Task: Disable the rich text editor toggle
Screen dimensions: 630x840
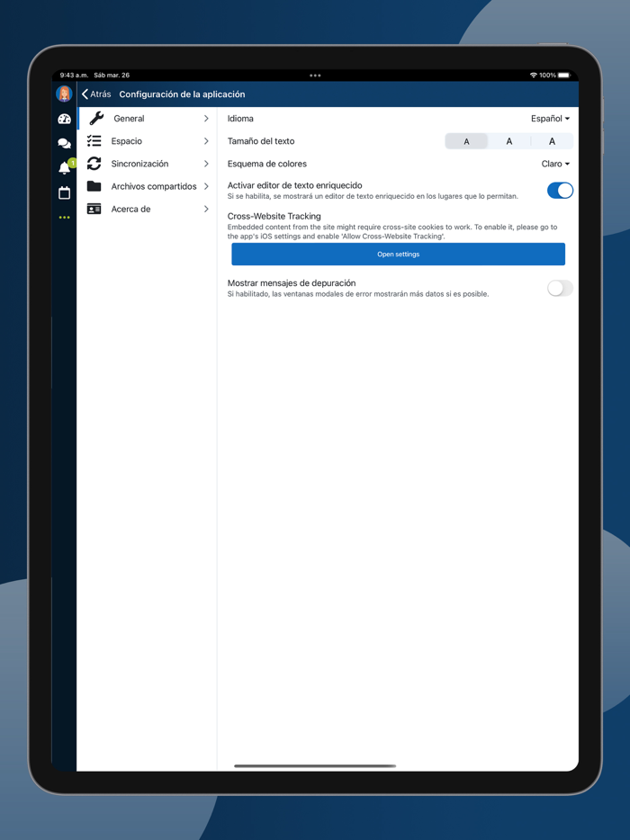Action: click(x=561, y=190)
